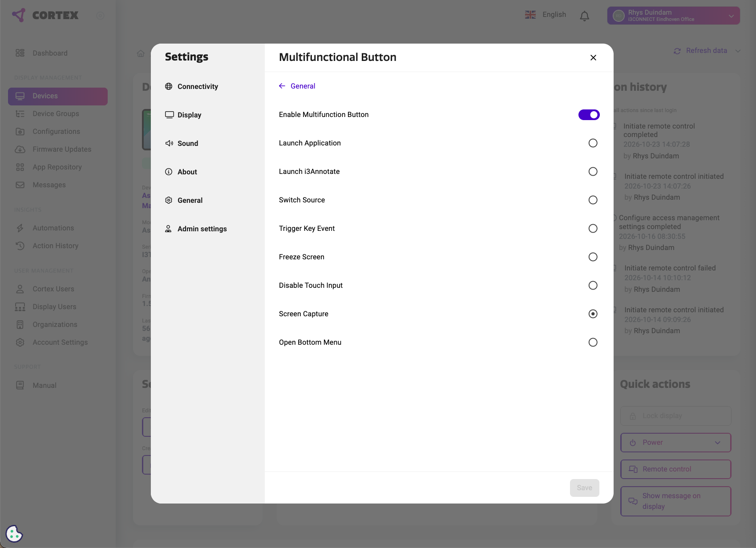
Task: Select the Freeze Screen radio button
Action: (x=593, y=257)
